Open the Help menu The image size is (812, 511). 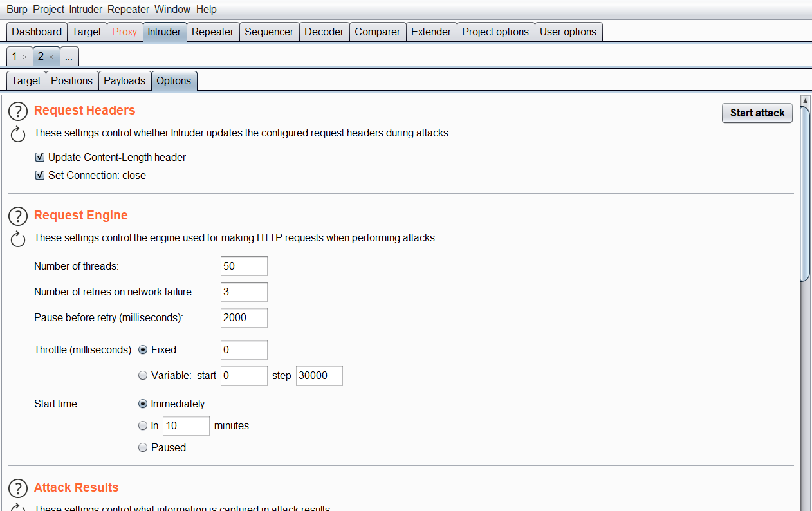coord(207,9)
